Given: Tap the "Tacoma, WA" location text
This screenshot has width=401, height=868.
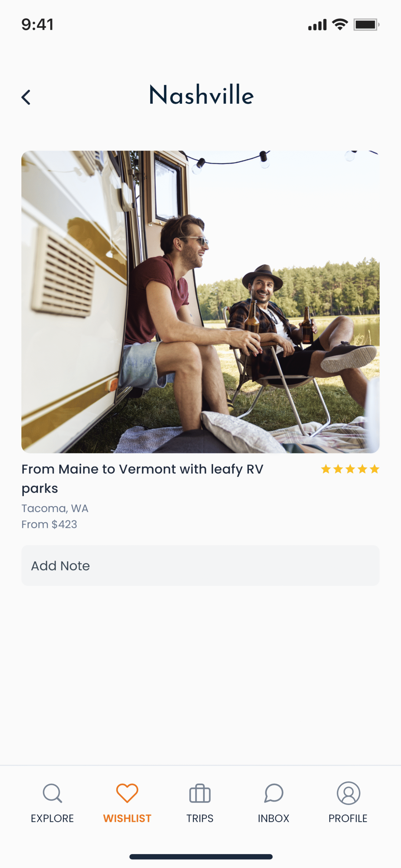Looking at the screenshot, I should pyautogui.click(x=55, y=508).
